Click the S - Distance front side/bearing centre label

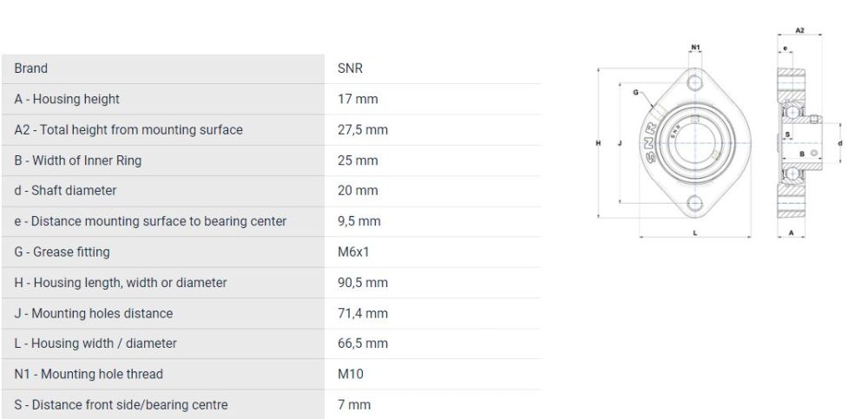(x=122, y=405)
